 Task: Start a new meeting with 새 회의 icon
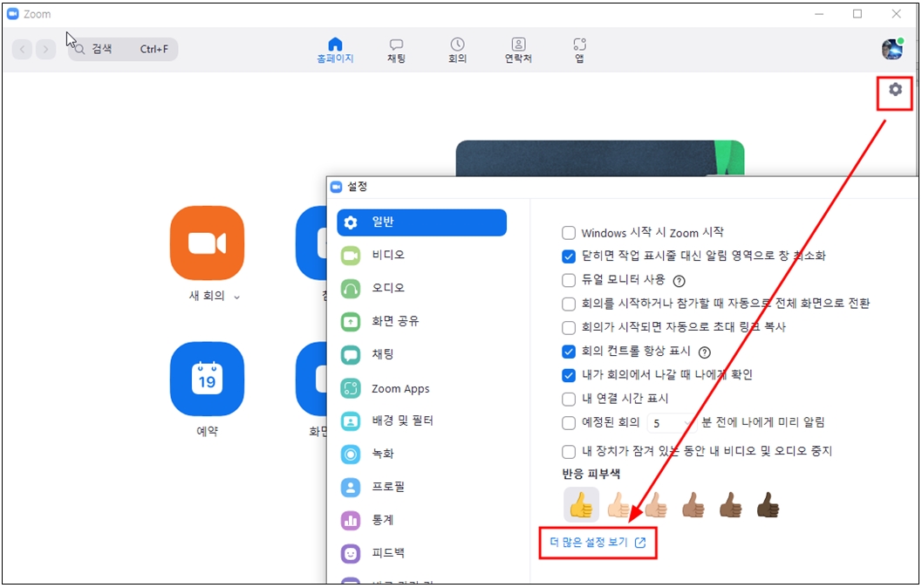(207, 243)
